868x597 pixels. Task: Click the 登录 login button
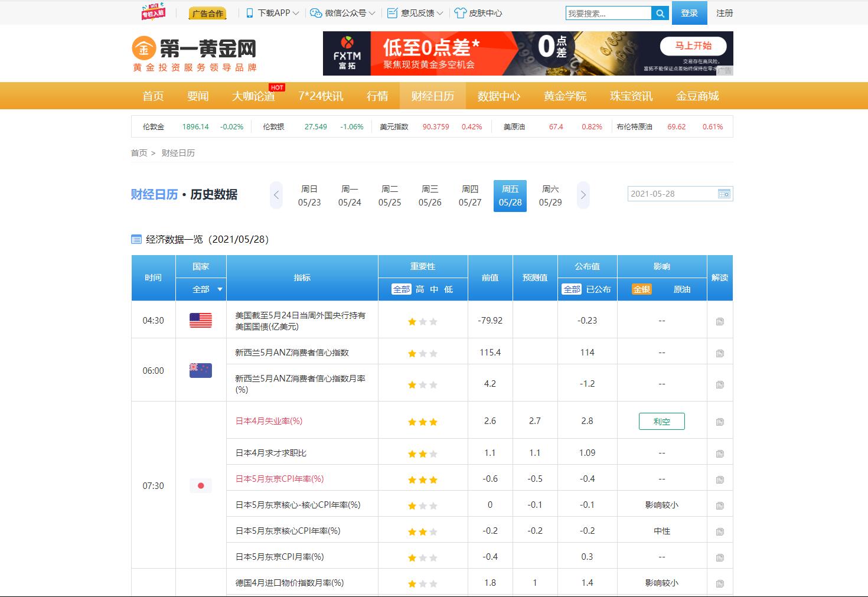pyautogui.click(x=689, y=13)
